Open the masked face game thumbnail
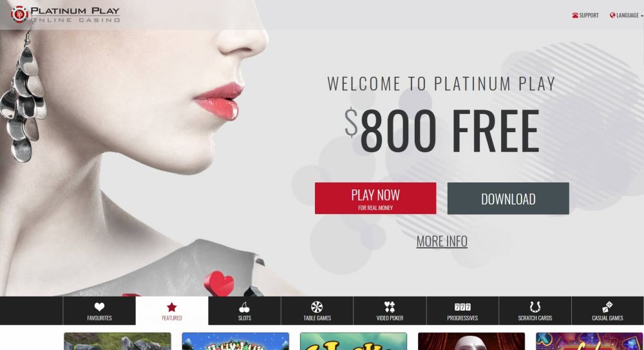Image resolution: width=644 pixels, height=350 pixels. tap(471, 342)
